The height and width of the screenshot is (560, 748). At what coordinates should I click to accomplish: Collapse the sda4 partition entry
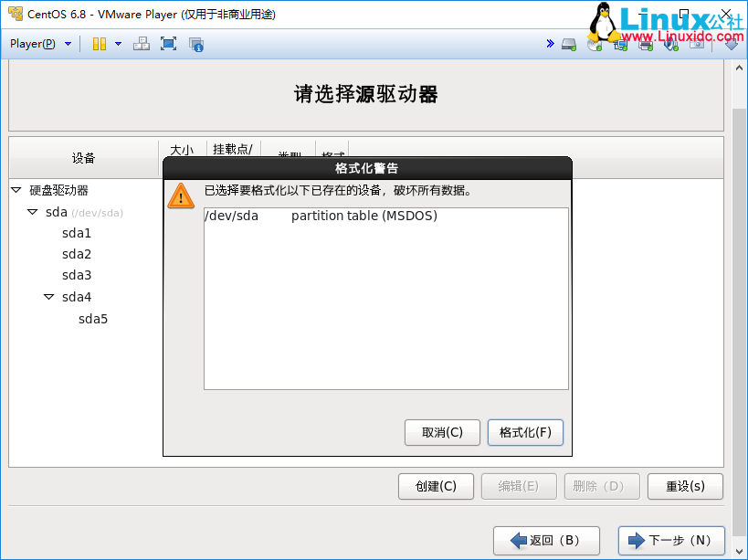(x=48, y=296)
